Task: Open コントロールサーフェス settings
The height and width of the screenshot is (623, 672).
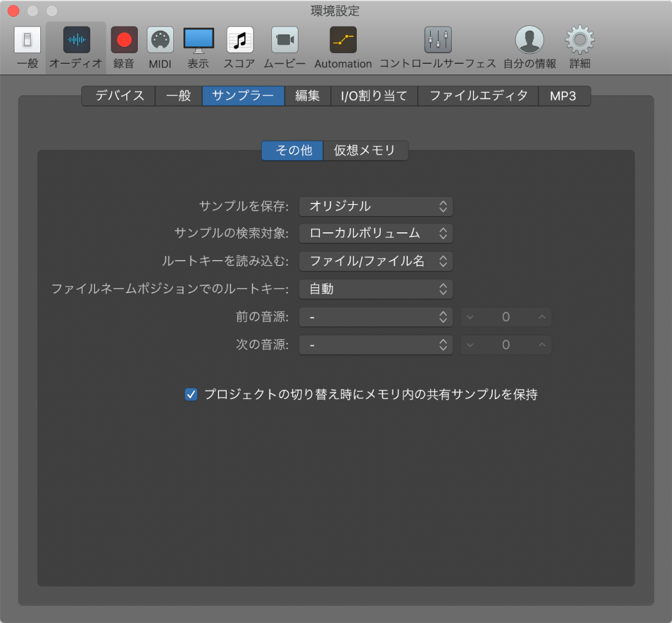Action: tap(437, 45)
